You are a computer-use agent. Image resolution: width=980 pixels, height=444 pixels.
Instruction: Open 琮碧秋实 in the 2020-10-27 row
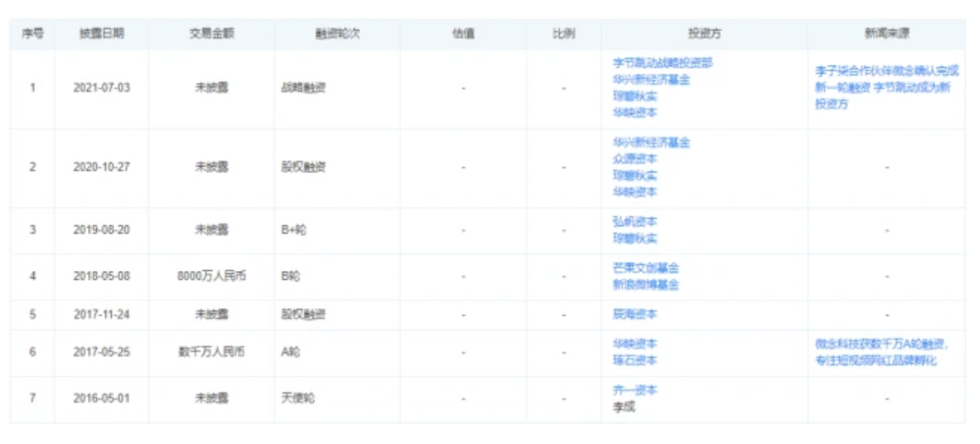(x=635, y=176)
